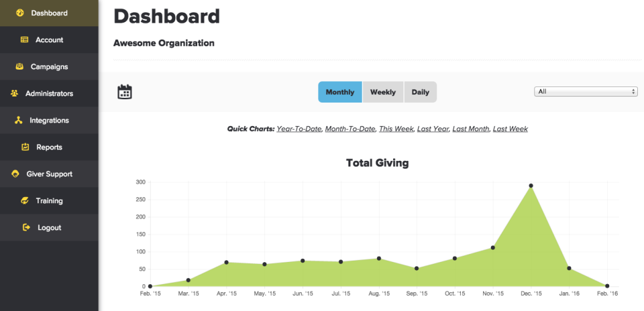Open the calendar date picker icon
The image size is (644, 311).
(124, 92)
